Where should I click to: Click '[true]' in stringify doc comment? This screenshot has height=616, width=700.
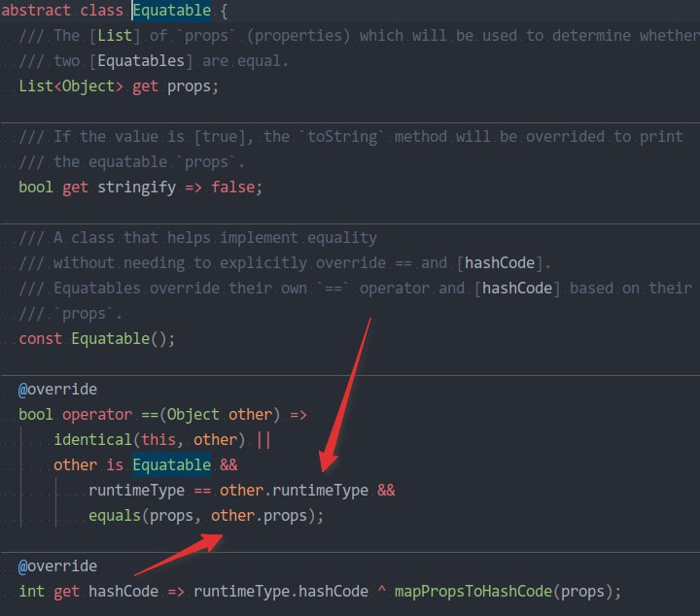[220, 137]
